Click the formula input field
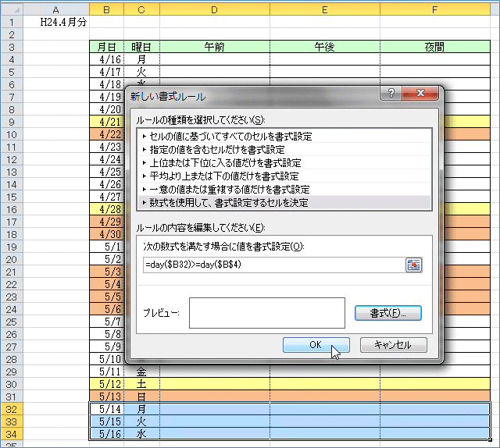The height and width of the screenshot is (448, 500). tap(273, 265)
